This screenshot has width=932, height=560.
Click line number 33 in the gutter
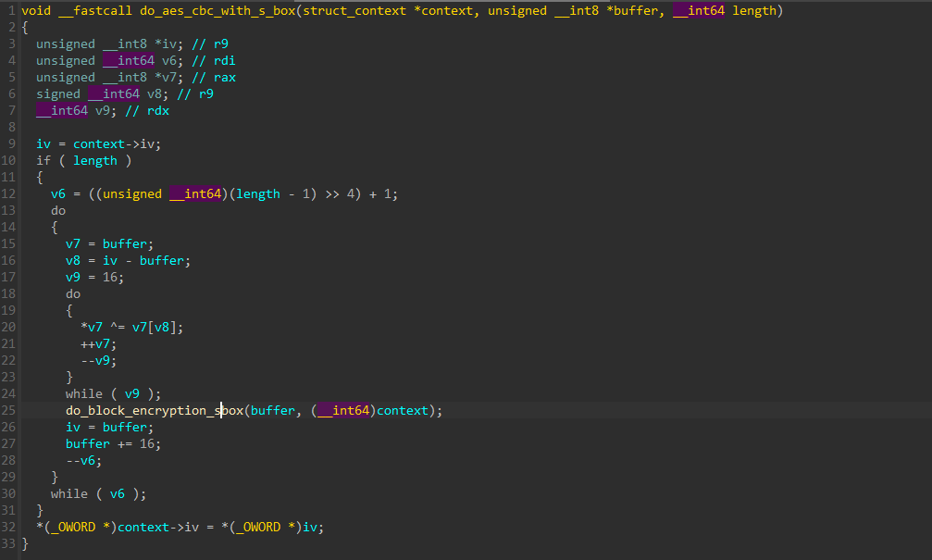(x=9, y=543)
